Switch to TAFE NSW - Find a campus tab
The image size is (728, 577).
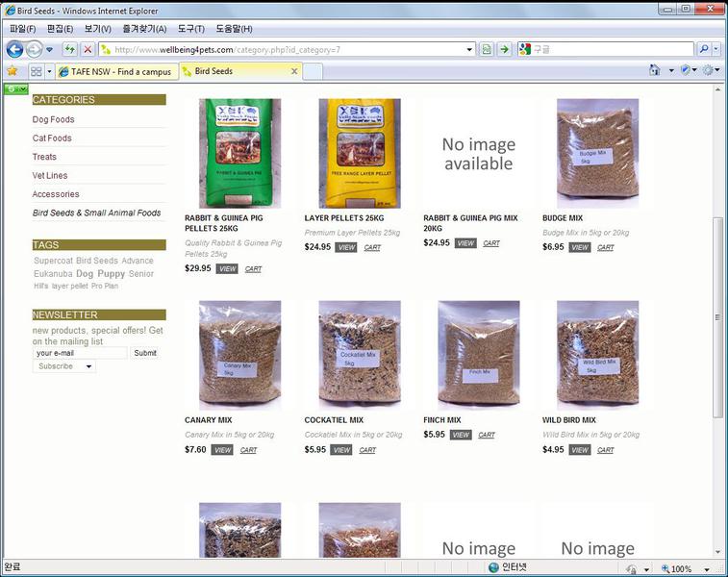point(117,71)
